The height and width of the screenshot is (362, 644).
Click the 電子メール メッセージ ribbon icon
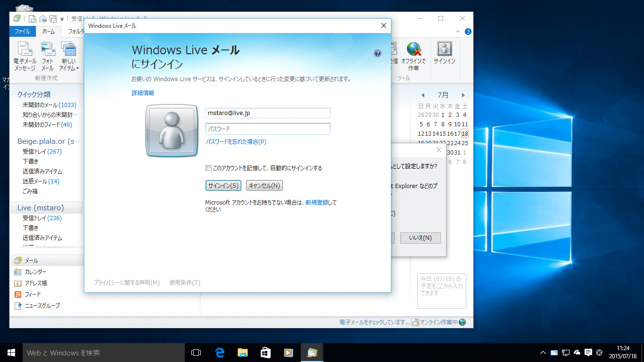click(x=25, y=56)
